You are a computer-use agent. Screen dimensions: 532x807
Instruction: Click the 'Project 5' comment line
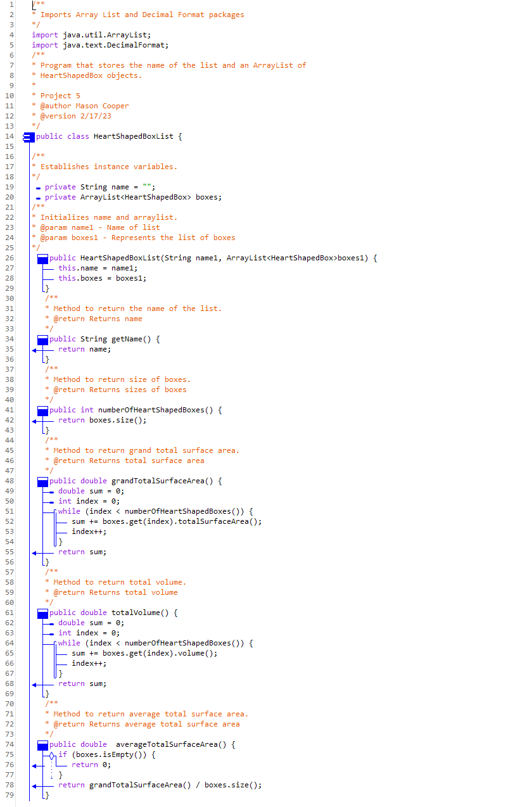click(60, 96)
